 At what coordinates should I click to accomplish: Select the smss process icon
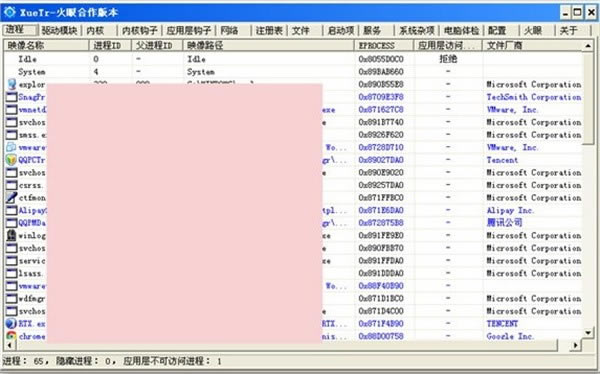11,135
